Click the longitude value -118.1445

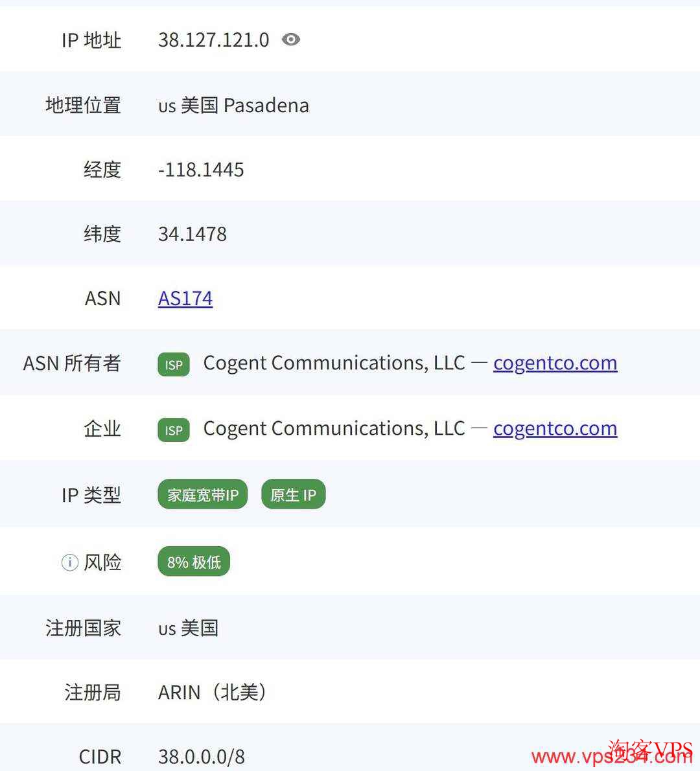201,170
